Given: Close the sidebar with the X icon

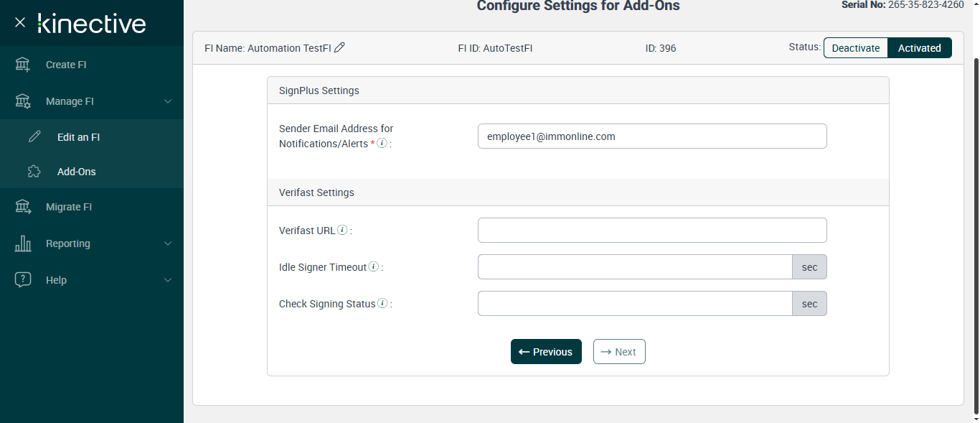Looking at the screenshot, I should point(20,23).
